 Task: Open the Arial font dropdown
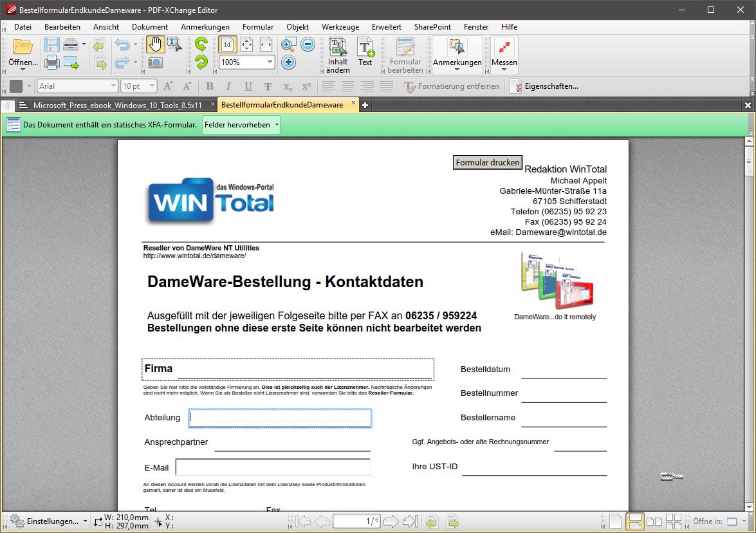coord(113,86)
